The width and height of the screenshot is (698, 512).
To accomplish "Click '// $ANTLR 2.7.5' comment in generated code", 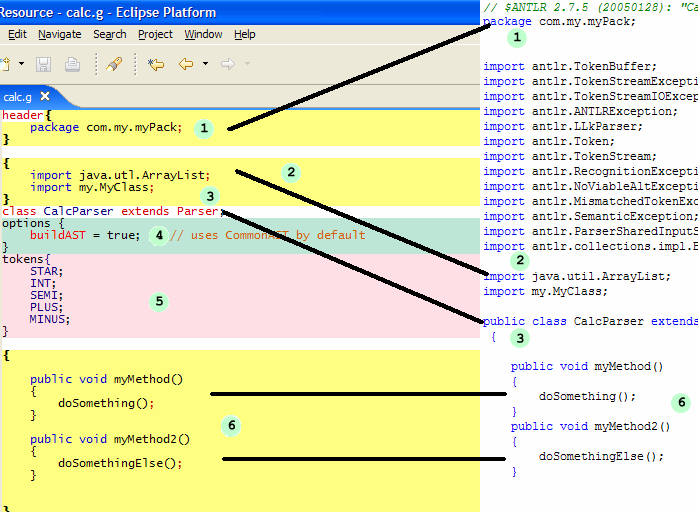I will 590,7.
